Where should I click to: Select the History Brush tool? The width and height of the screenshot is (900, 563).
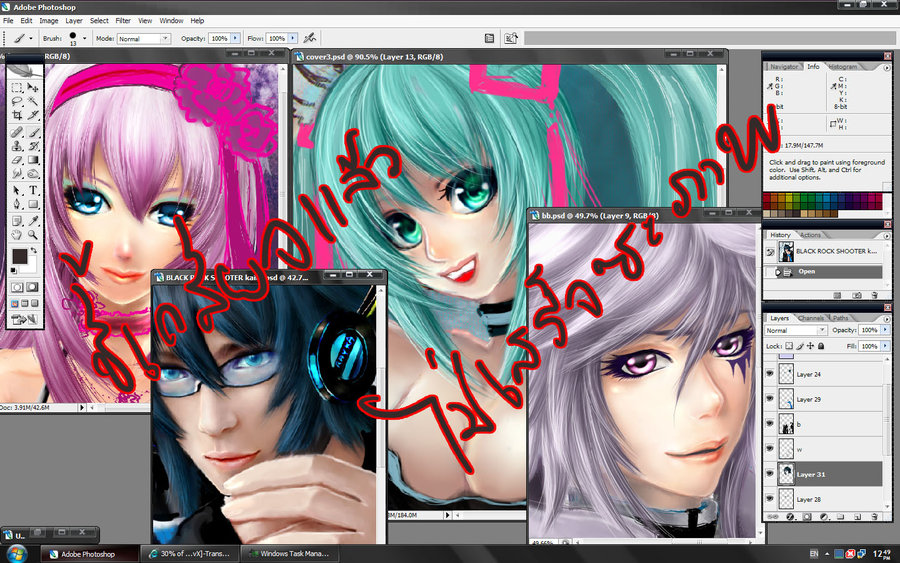click(x=33, y=146)
